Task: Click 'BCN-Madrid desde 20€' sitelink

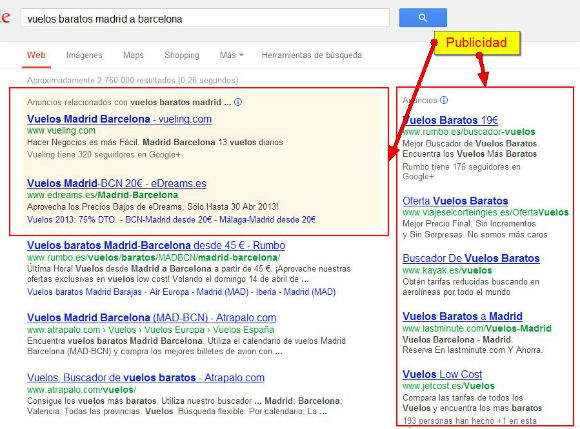Action: 168,220
